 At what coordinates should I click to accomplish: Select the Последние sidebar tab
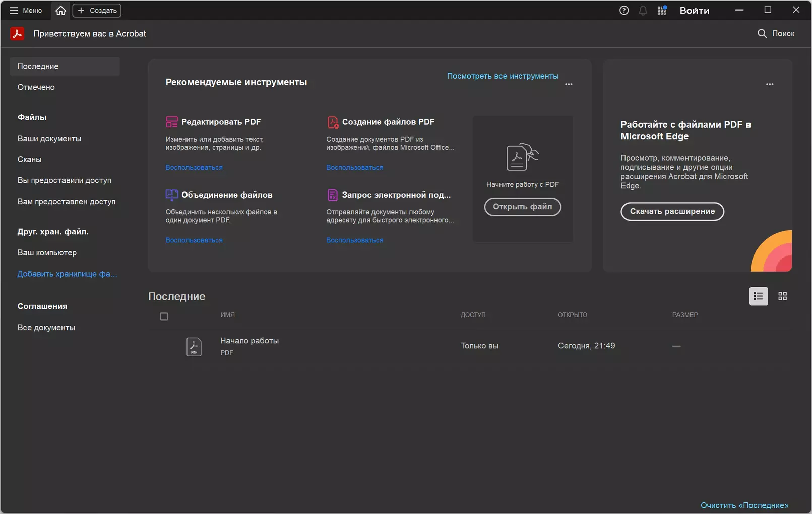[65, 66]
